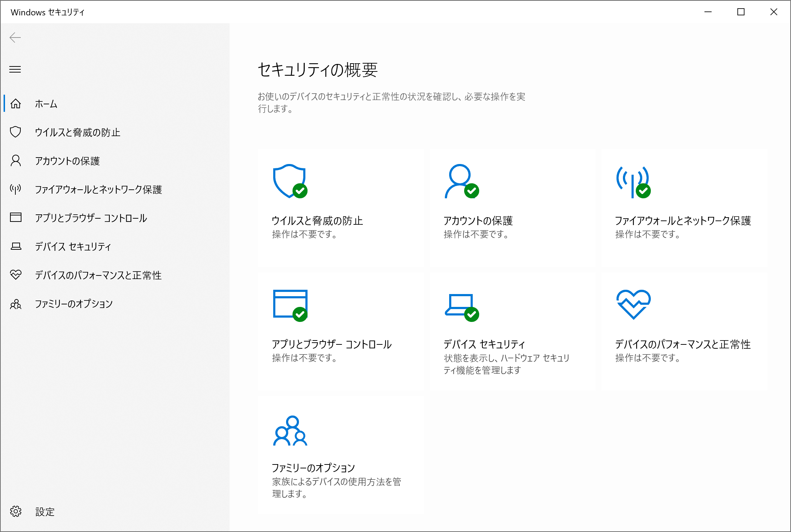This screenshot has height=532, width=791.
Task: Open 設定 gear at bottom left
Action: [x=16, y=511]
